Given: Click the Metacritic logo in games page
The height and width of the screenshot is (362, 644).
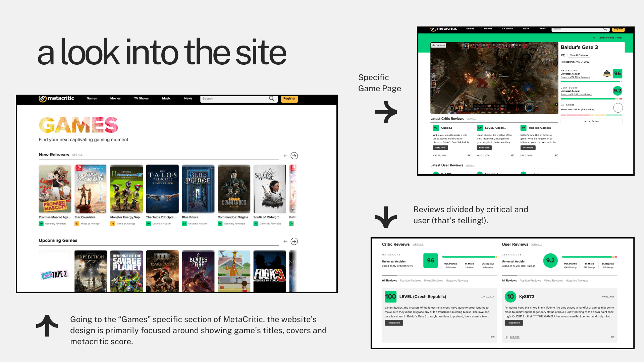Looking at the screenshot, I should pos(56,99).
